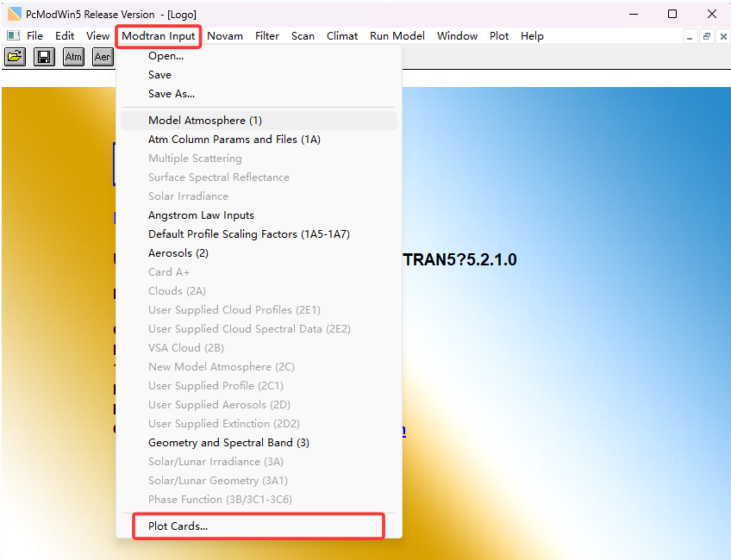Select Angstrom Law Inputs entry

[x=259, y=215]
